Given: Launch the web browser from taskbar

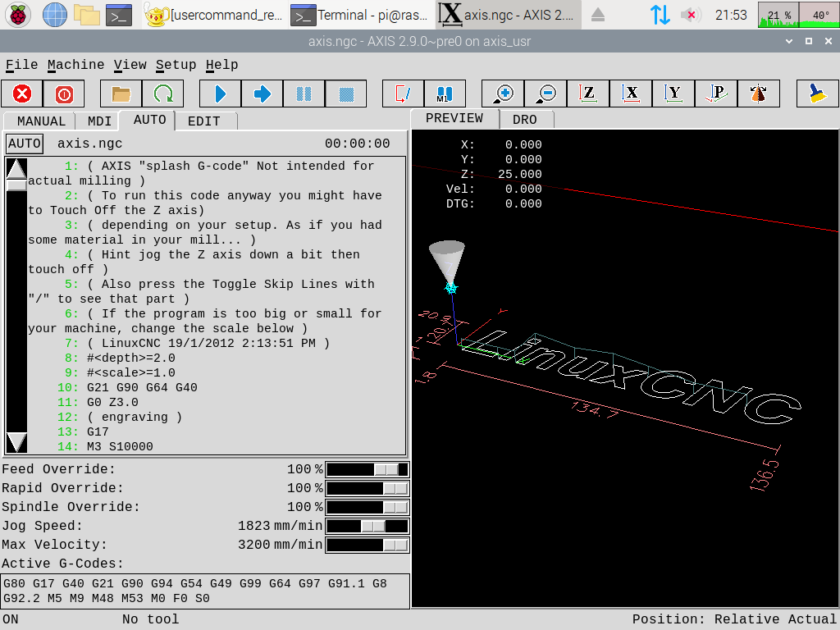Looking at the screenshot, I should click(55, 15).
